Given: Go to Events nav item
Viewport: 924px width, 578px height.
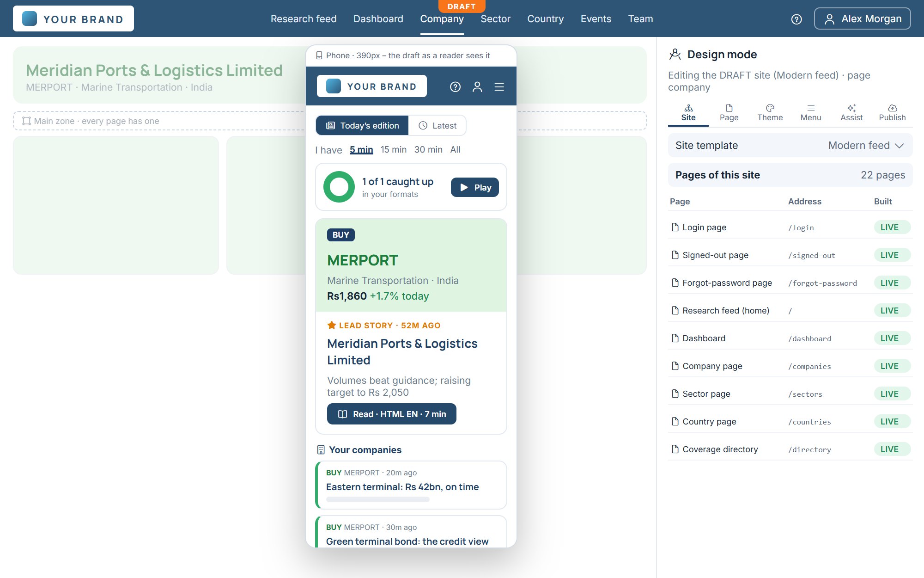Looking at the screenshot, I should [596, 19].
